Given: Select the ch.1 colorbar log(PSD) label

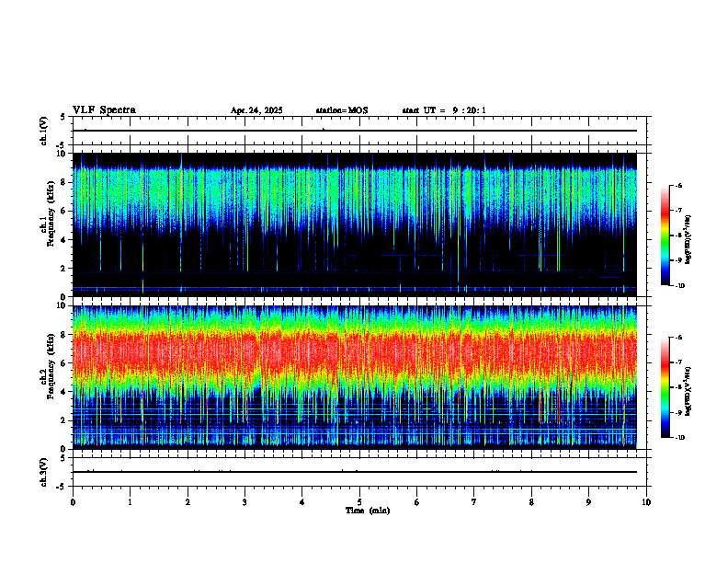Looking at the screenshot, I should (x=688, y=240).
